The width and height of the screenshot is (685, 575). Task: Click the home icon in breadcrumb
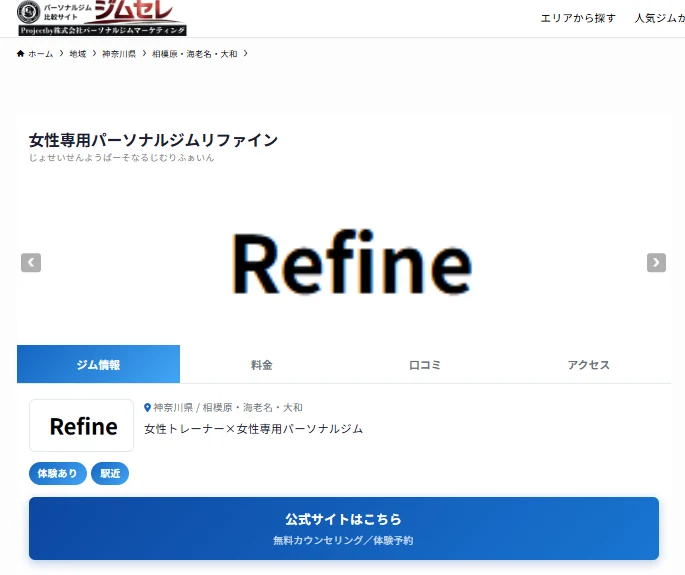click(x=21, y=54)
